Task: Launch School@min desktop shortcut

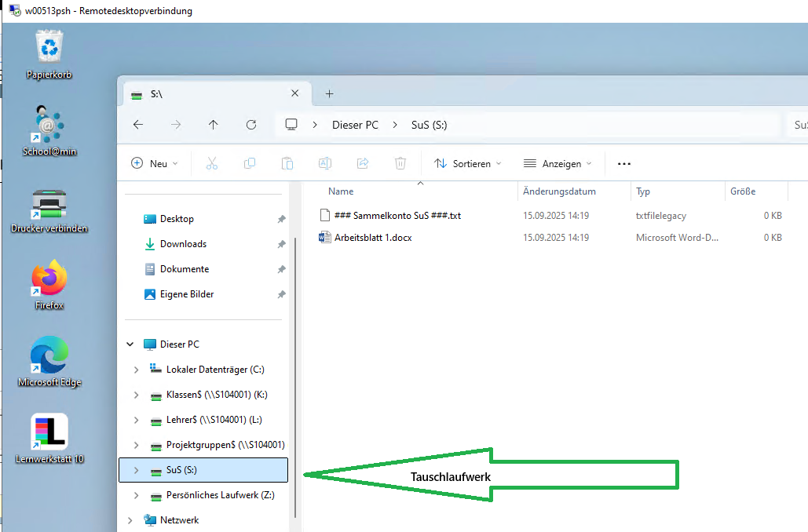Action: pos(49,125)
